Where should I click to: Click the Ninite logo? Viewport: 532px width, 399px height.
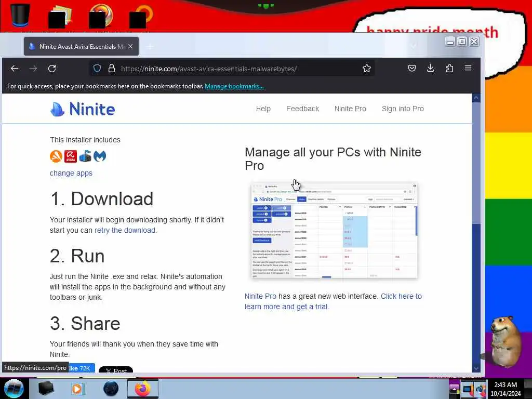pyautogui.click(x=83, y=109)
